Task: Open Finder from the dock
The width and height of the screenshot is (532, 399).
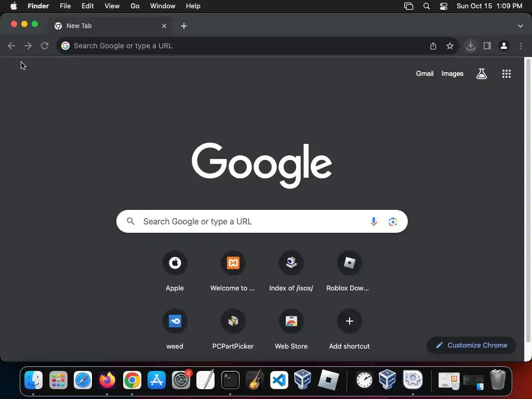Action: coord(33,380)
